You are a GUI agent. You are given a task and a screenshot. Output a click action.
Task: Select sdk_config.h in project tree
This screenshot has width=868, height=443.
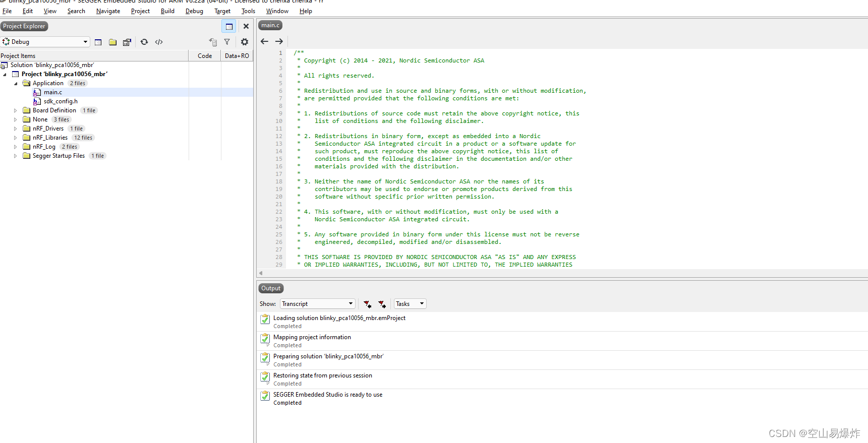(61, 101)
